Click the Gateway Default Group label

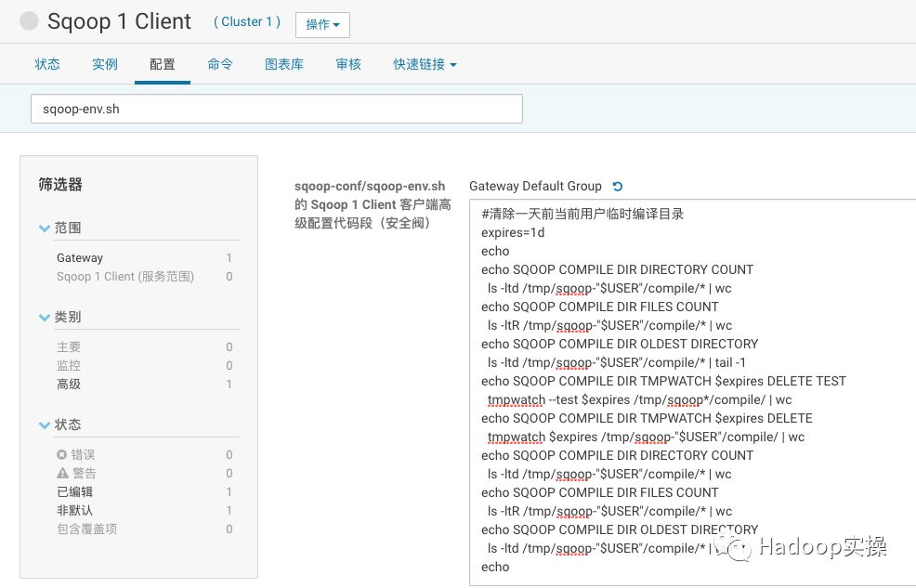point(536,187)
